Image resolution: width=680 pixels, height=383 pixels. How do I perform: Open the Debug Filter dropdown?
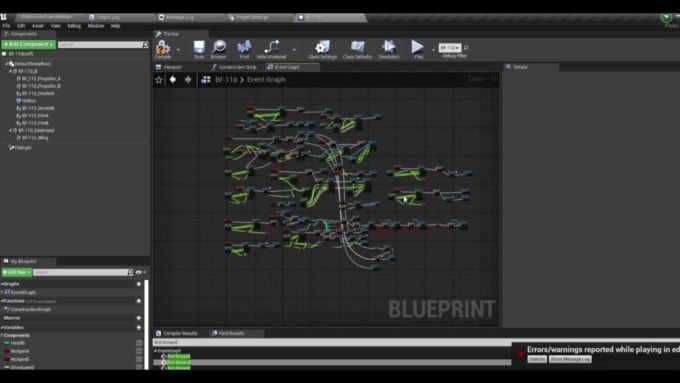(x=450, y=48)
